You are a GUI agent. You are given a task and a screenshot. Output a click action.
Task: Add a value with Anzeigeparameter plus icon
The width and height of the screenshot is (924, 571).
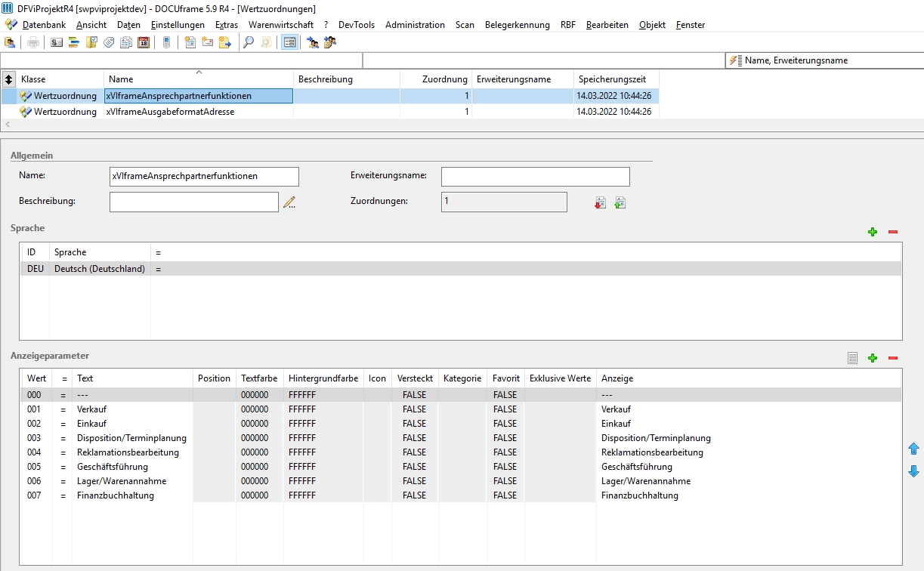click(873, 357)
